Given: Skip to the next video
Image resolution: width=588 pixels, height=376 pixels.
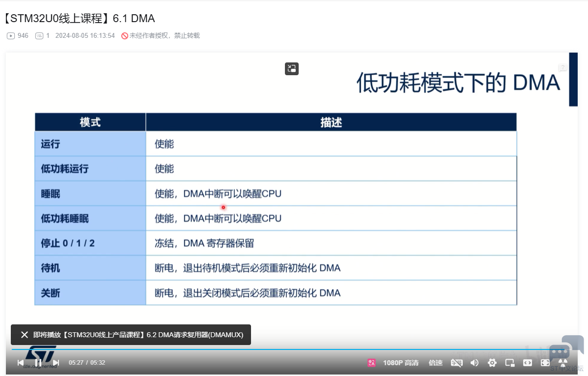Looking at the screenshot, I should [56, 363].
